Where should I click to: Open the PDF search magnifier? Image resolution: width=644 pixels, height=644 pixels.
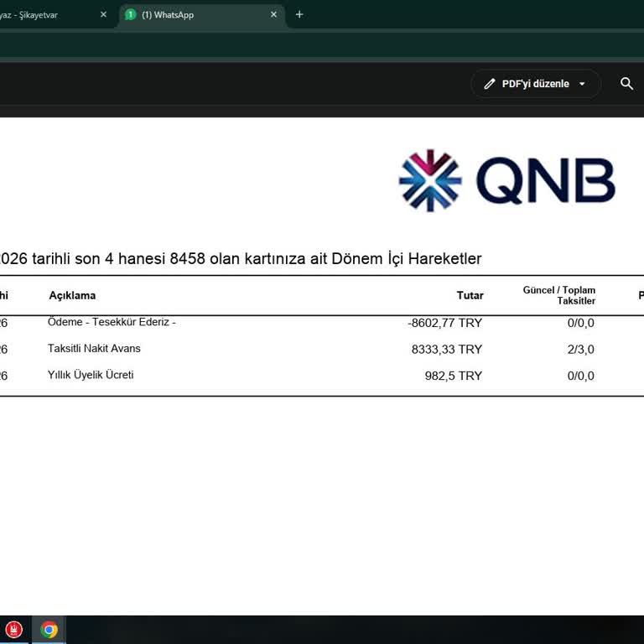[626, 84]
